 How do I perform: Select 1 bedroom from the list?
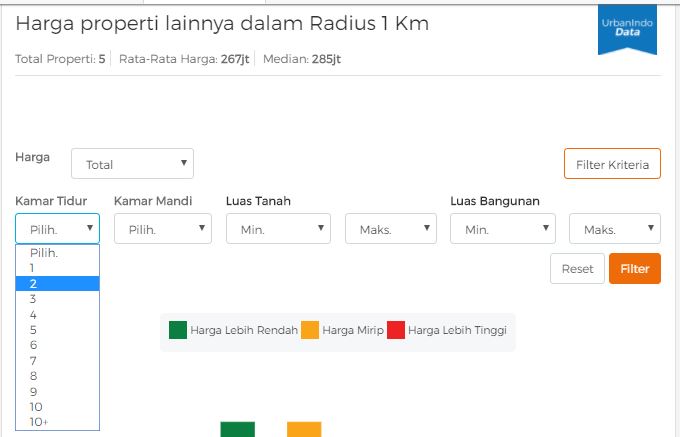pos(58,268)
